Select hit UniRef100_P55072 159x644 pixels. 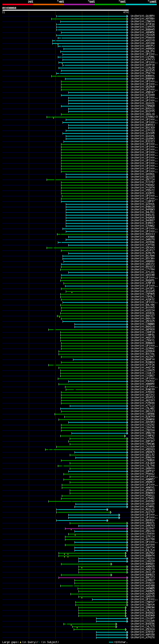tap(143, 191)
